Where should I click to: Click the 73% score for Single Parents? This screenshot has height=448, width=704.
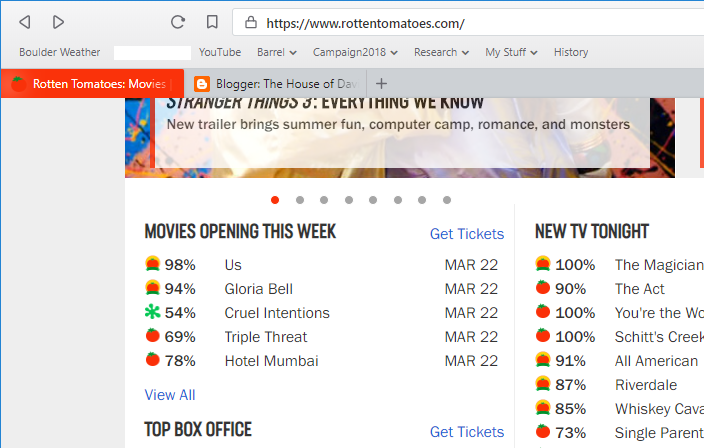pos(570,433)
